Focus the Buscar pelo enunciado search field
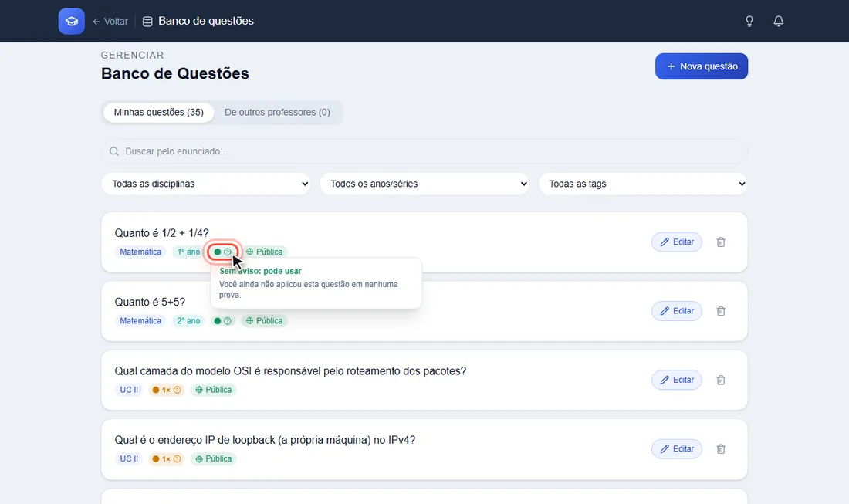This screenshot has height=504, width=849. click(424, 151)
